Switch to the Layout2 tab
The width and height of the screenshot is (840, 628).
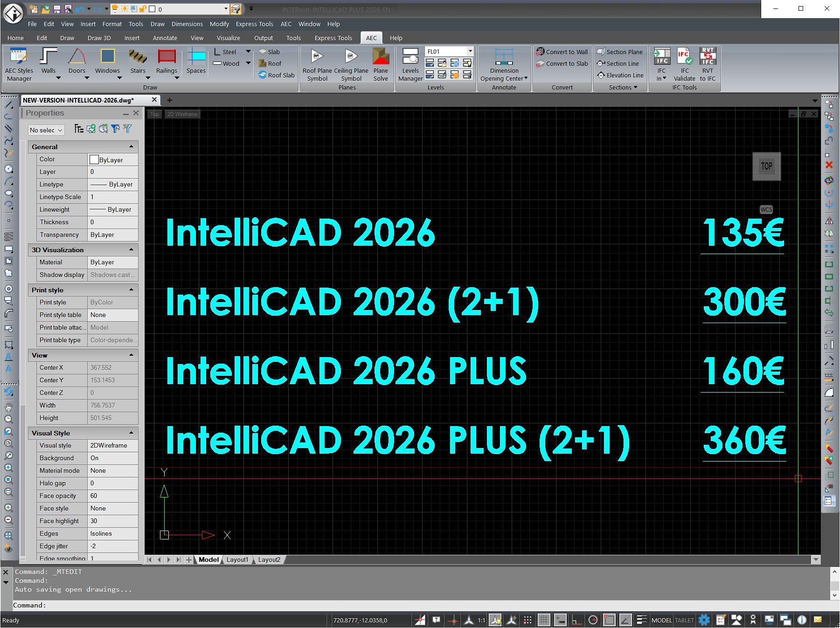269,559
